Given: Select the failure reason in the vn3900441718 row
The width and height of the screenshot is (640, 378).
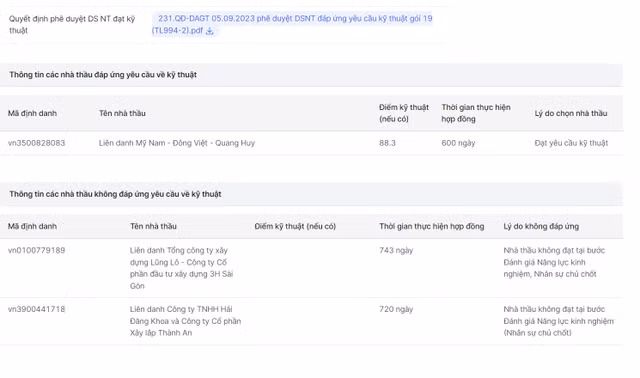Looking at the screenshot, I should [x=558, y=321].
